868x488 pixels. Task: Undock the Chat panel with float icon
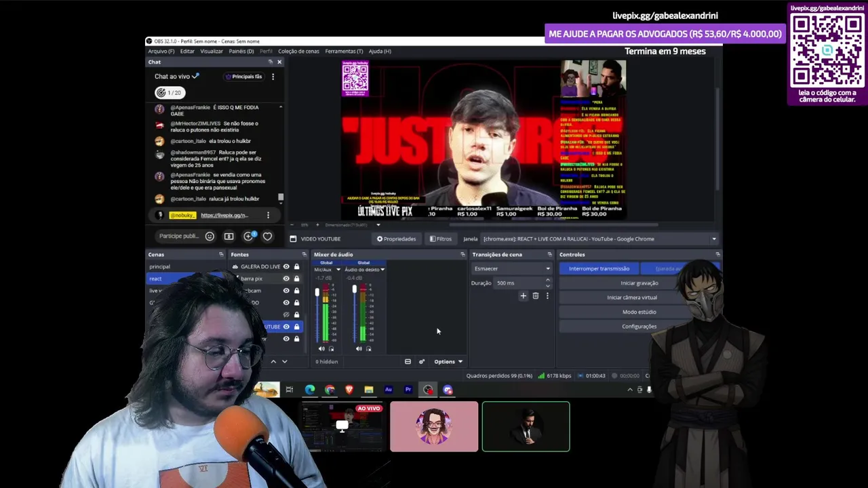click(x=270, y=62)
